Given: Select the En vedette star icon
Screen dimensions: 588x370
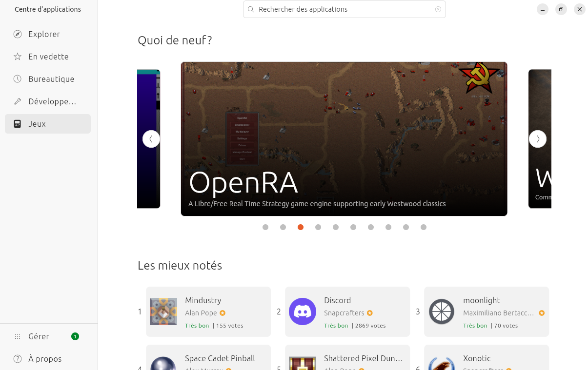Looking at the screenshot, I should (x=18, y=57).
